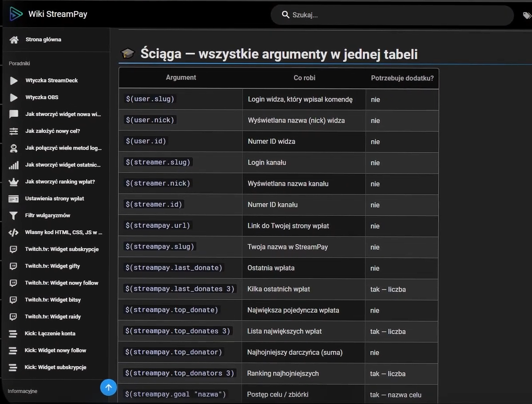
Task: Click the Największa pojedyncza wpłata cell
Action: pos(304,310)
